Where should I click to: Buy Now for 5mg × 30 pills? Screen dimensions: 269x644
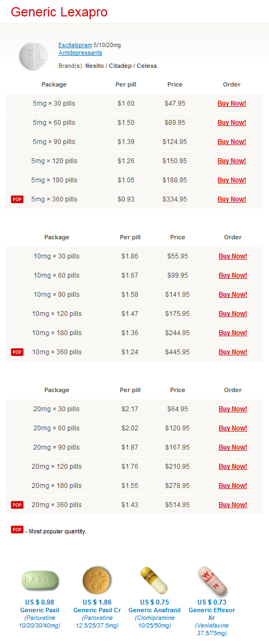click(x=232, y=104)
